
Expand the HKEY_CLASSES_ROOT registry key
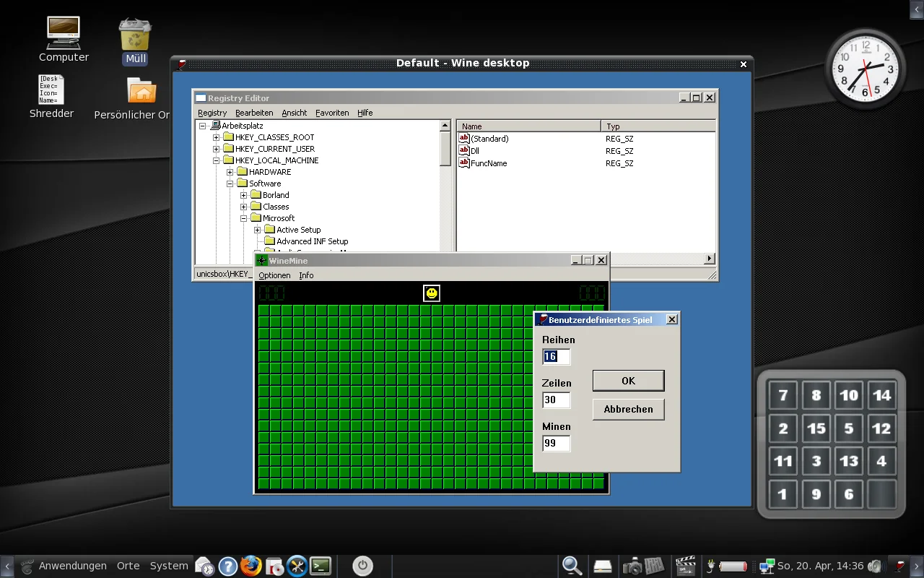pos(216,137)
